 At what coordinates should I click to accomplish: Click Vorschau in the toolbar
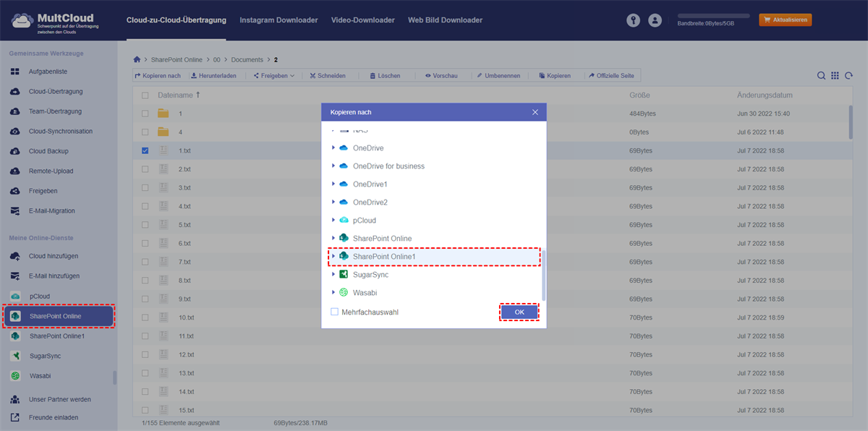[x=441, y=76]
